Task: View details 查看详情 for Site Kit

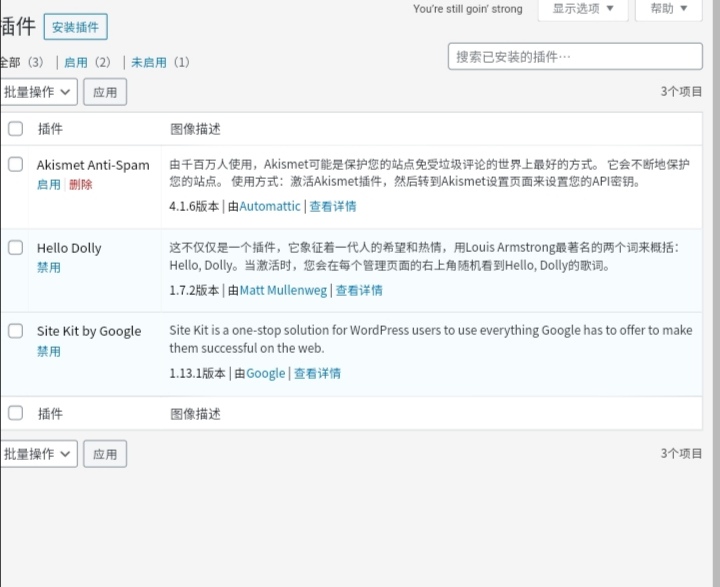Action: click(317, 373)
